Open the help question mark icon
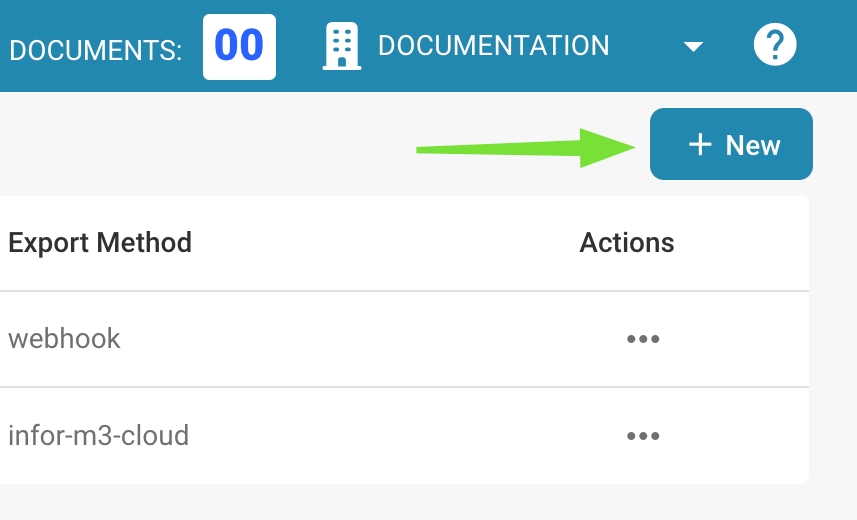Image resolution: width=857 pixels, height=520 pixels. tap(775, 45)
